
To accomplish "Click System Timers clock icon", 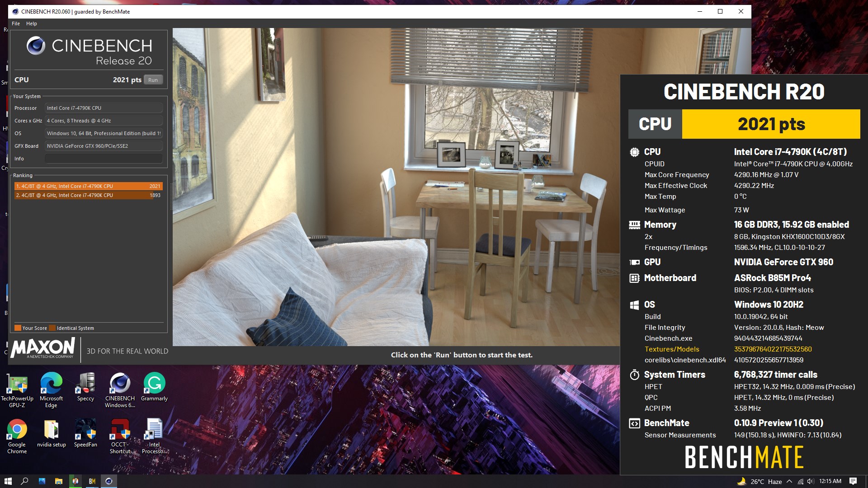I will [634, 375].
